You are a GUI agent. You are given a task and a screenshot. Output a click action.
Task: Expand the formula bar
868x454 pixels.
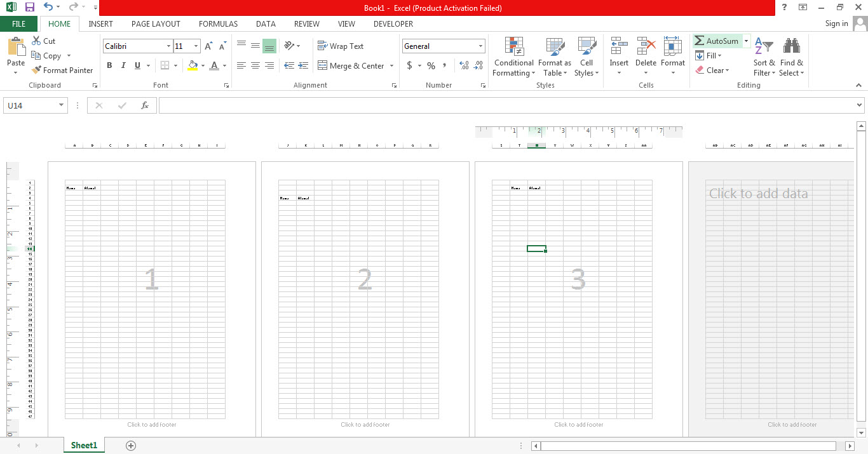pos(860,105)
